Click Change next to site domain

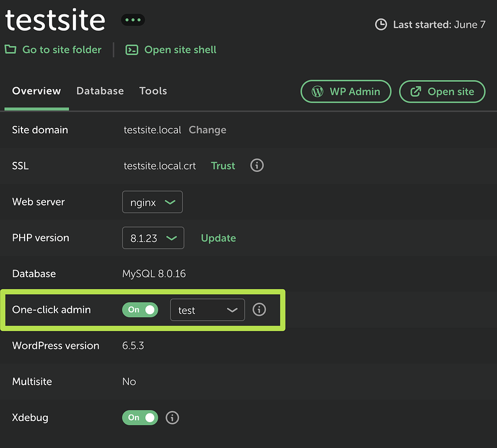pyautogui.click(x=207, y=130)
